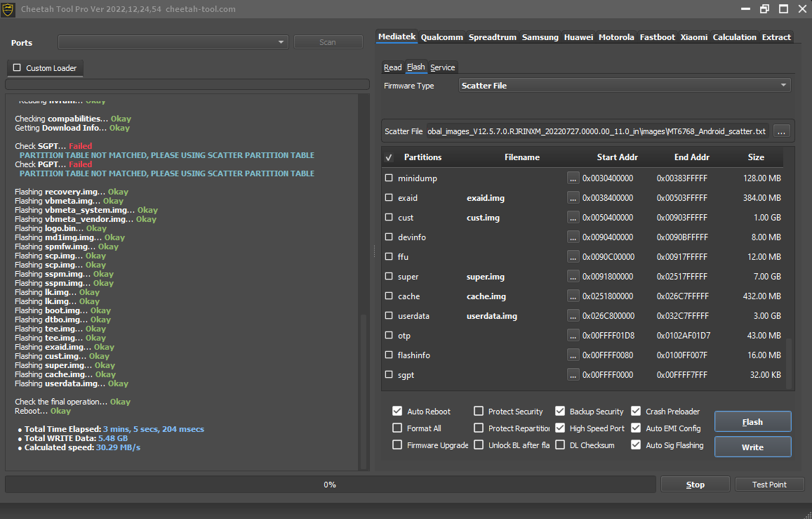Image resolution: width=812 pixels, height=519 pixels.
Task: Browse file for cache partition
Action: click(573, 296)
